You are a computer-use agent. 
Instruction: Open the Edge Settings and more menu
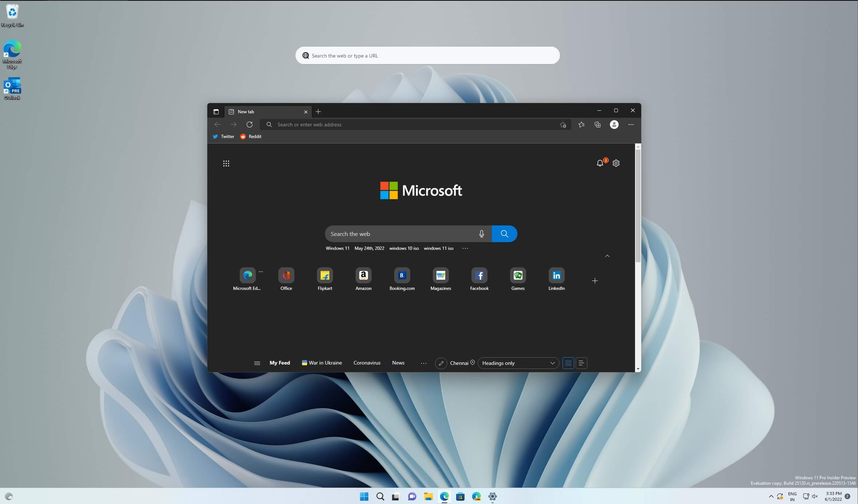pyautogui.click(x=631, y=124)
